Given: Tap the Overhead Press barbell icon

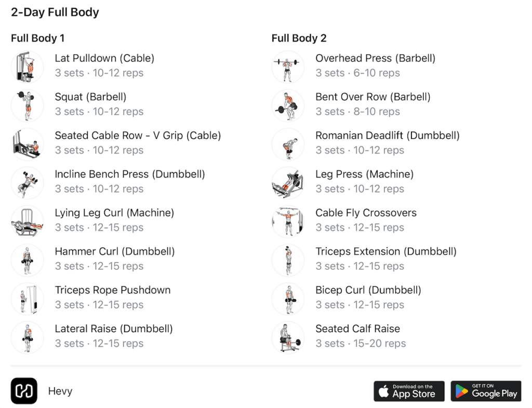Looking at the screenshot, I should (x=288, y=66).
